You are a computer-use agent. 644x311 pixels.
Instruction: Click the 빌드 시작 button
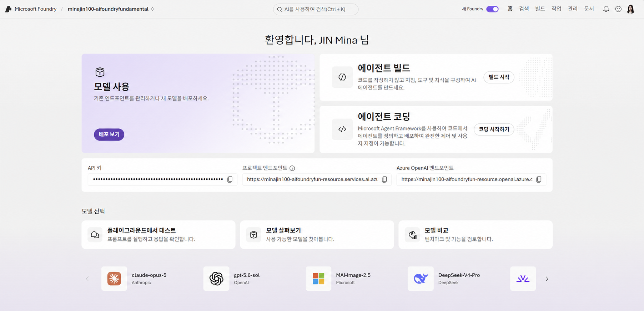pyautogui.click(x=499, y=77)
